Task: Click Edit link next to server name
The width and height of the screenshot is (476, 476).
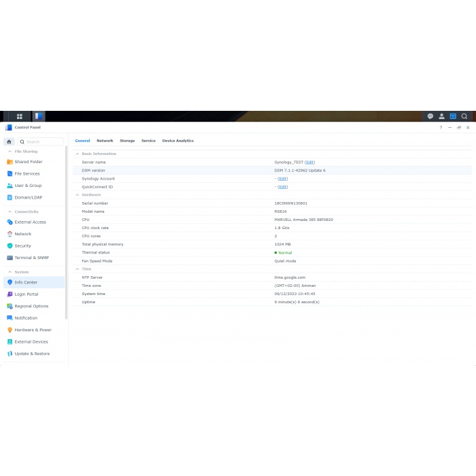Action: (x=309, y=162)
